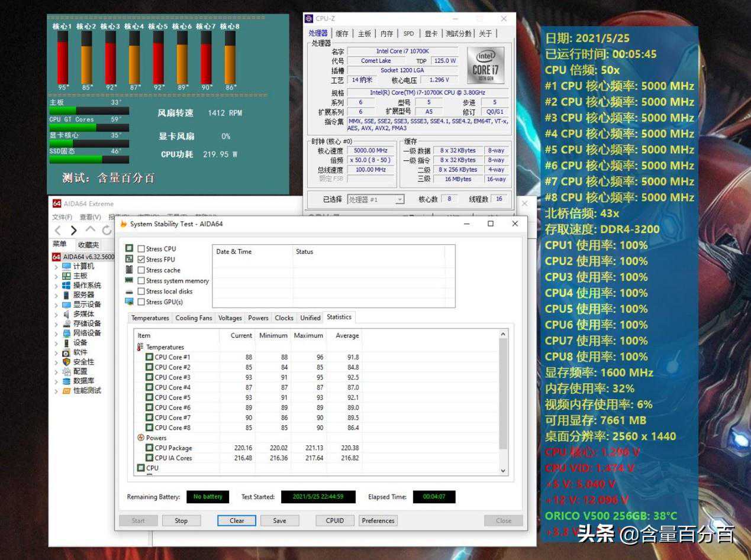751x560 pixels.
Task: Expand the 计算机 tree node
Action: point(56,267)
